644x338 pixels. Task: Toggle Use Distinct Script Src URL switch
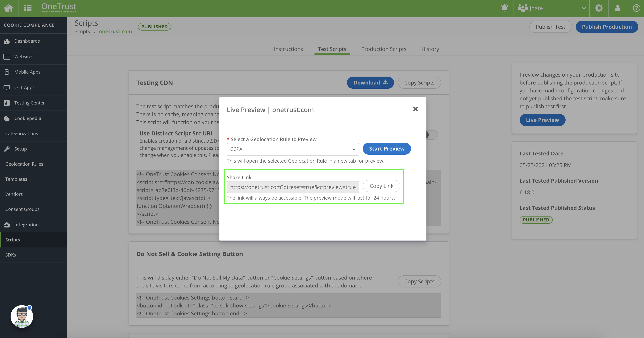pos(432,135)
